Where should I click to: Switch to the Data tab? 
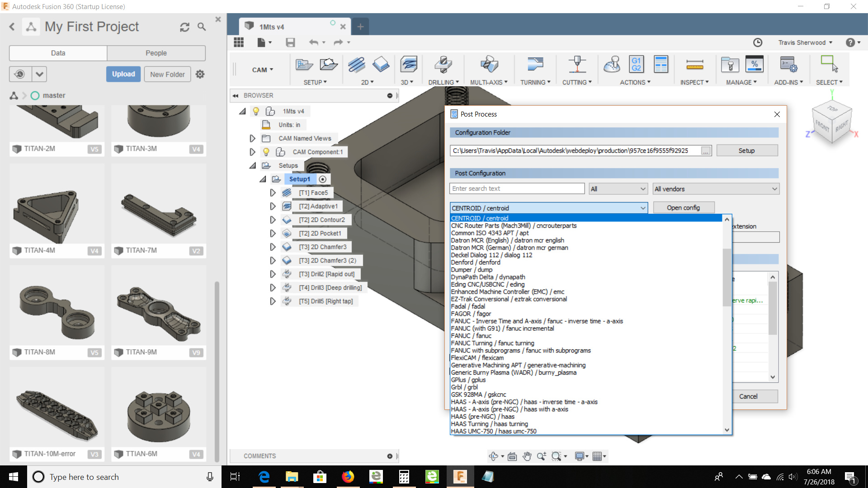(58, 53)
